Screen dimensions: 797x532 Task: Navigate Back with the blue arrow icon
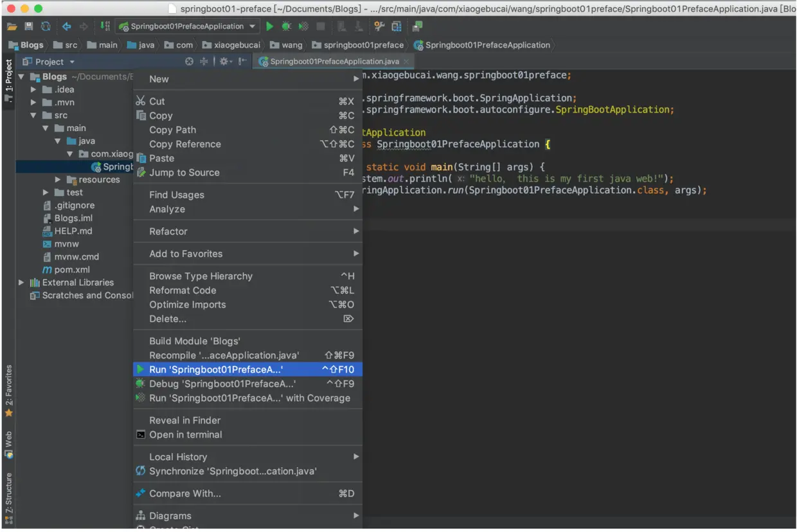point(67,26)
